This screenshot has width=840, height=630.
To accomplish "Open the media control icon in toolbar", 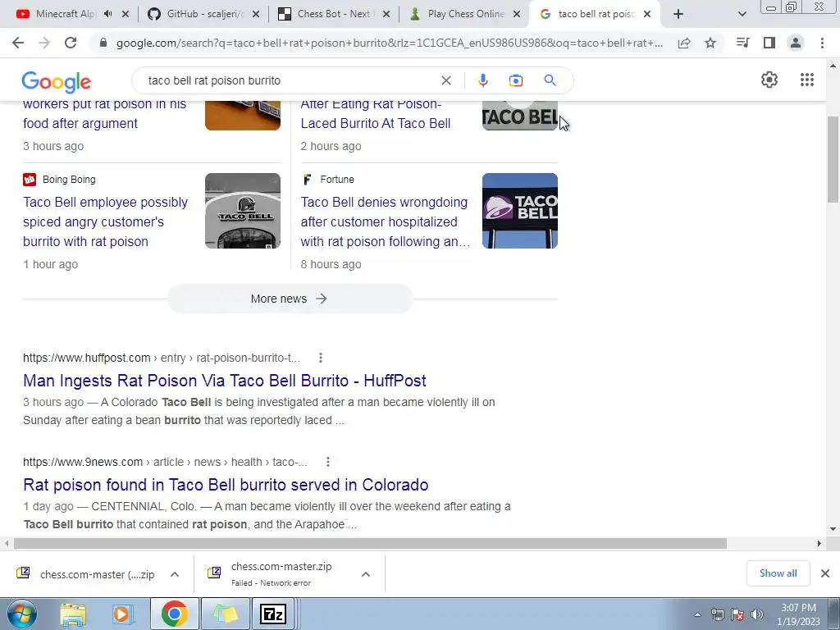I will (x=742, y=43).
